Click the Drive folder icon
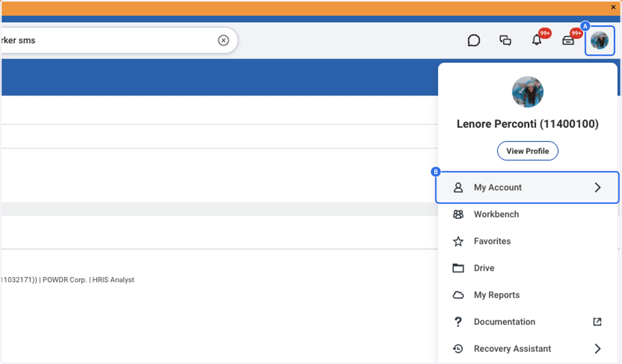The height and width of the screenshot is (364, 622). point(458,268)
